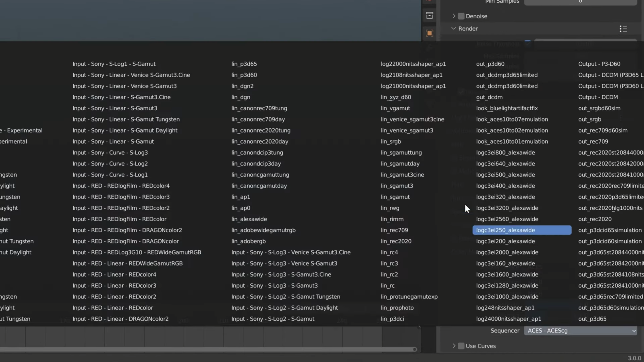This screenshot has width=644, height=362.
Task: Select log248nitsshaper_ap1 entry
Action: (505, 308)
